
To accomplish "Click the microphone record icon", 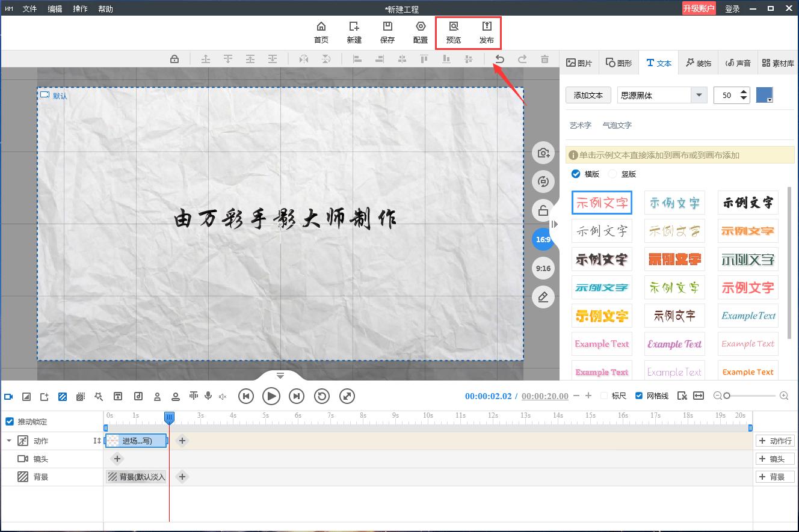I will (208, 396).
